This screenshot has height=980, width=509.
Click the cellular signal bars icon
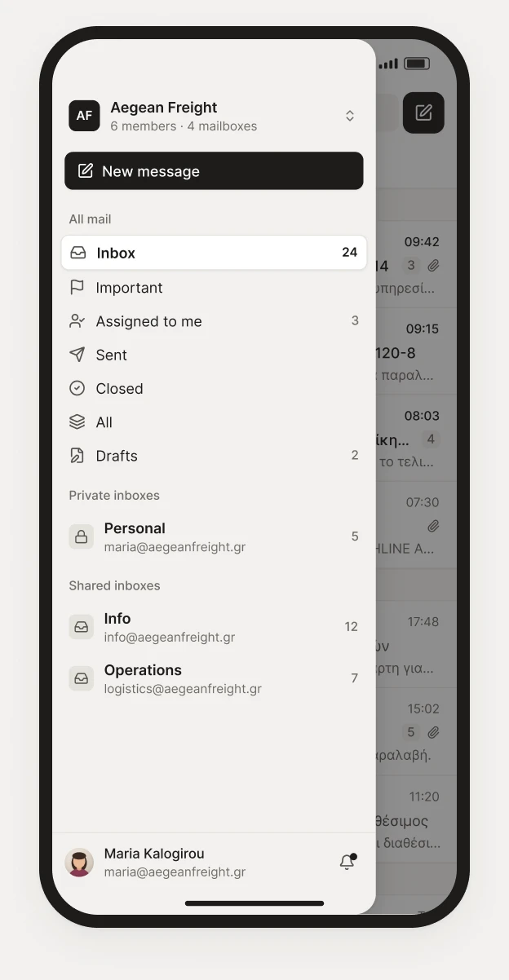click(389, 64)
